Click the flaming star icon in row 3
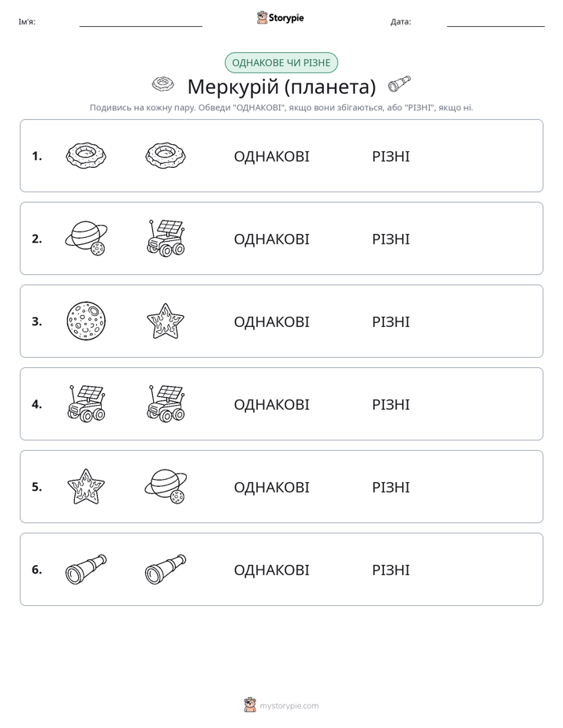 [166, 321]
